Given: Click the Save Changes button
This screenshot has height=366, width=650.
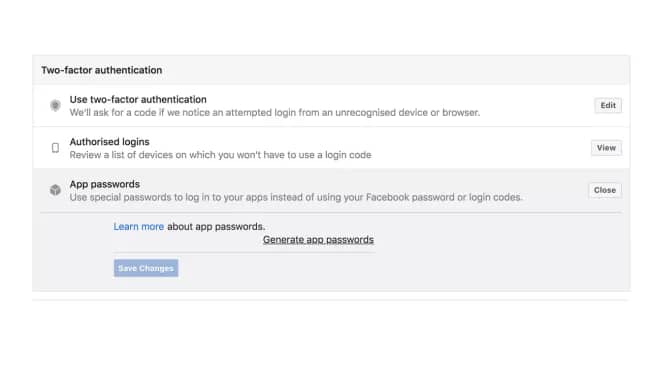Looking at the screenshot, I should pos(146,268).
